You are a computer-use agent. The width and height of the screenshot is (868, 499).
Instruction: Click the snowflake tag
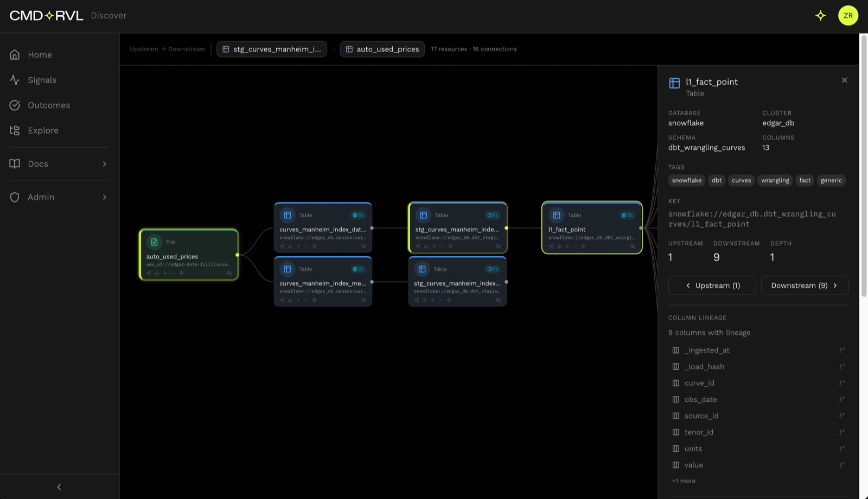click(687, 180)
